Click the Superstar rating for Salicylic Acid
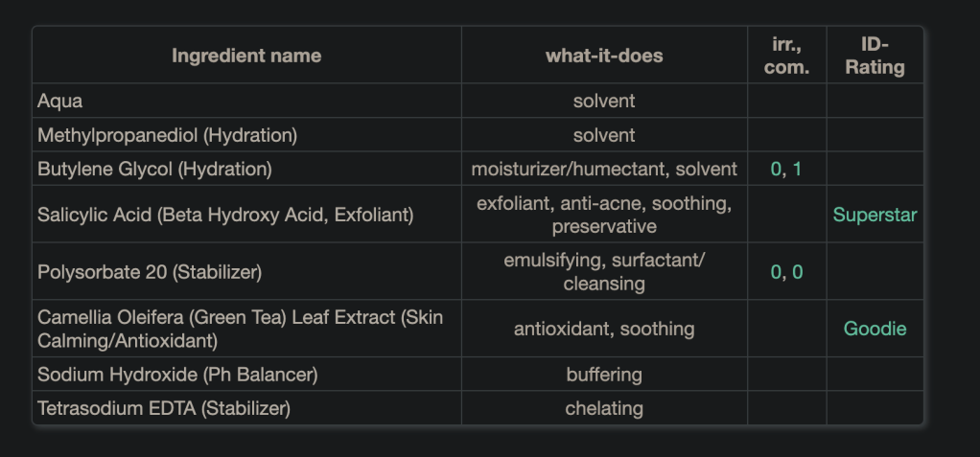This screenshot has height=457, width=980. (x=875, y=215)
